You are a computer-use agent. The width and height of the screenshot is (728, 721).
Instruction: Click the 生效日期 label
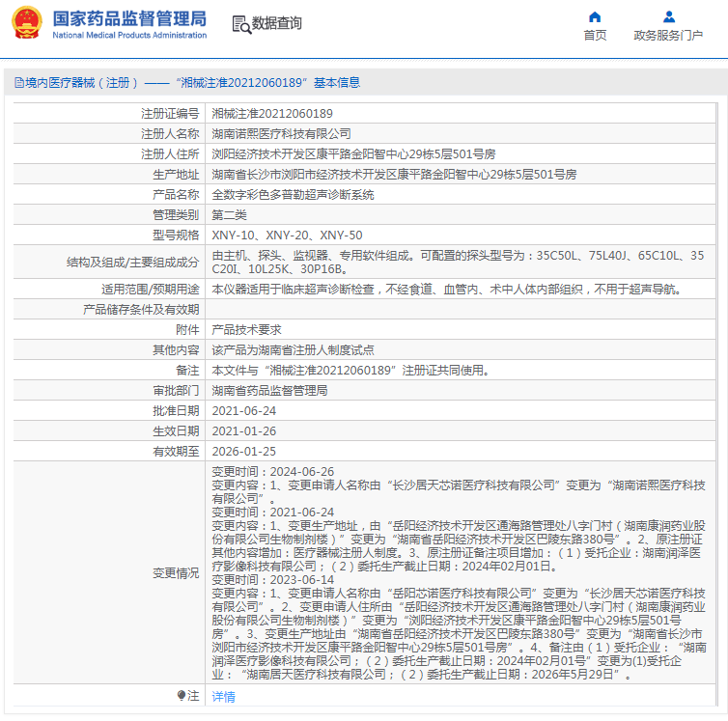click(176, 431)
